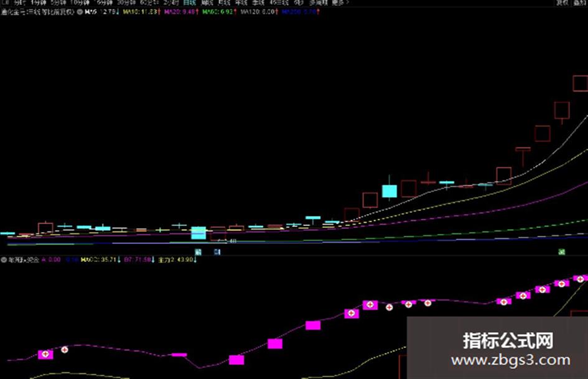588x379 pixels.
Task: Open the 多周期 multi-period view
Action: pos(319,2)
